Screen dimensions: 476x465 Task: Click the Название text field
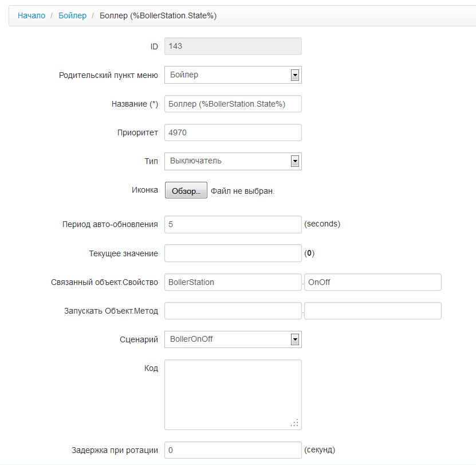pyautogui.click(x=233, y=104)
